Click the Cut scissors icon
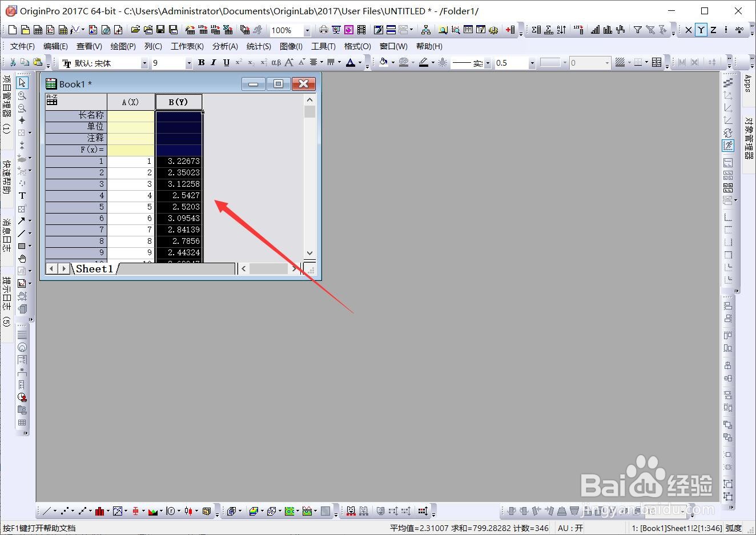This screenshot has width=756, height=535. click(x=13, y=63)
